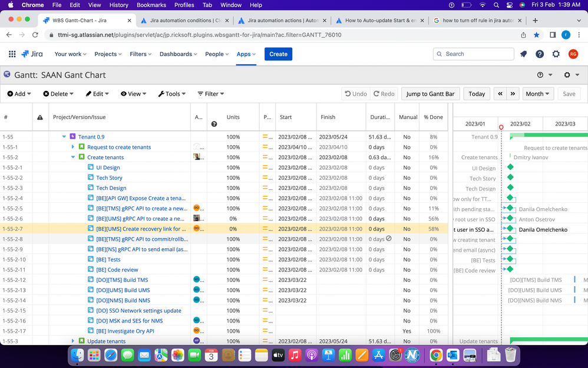This screenshot has width=588, height=368.
Task: Click the blue task icon next to UI Design
Action: (x=90, y=167)
